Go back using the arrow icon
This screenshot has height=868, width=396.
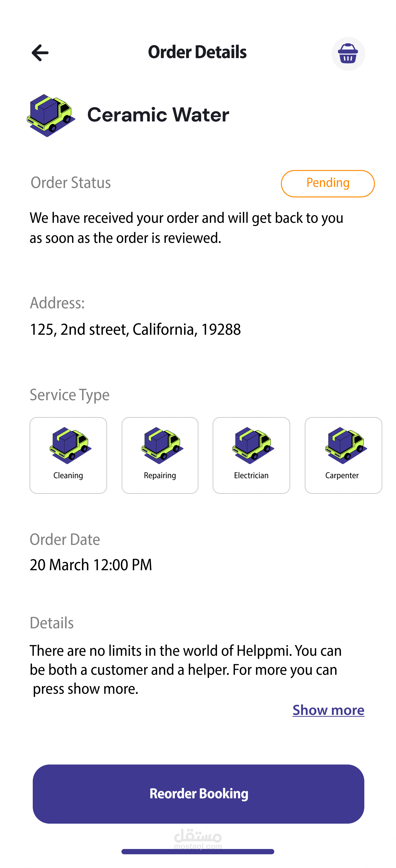(x=40, y=53)
